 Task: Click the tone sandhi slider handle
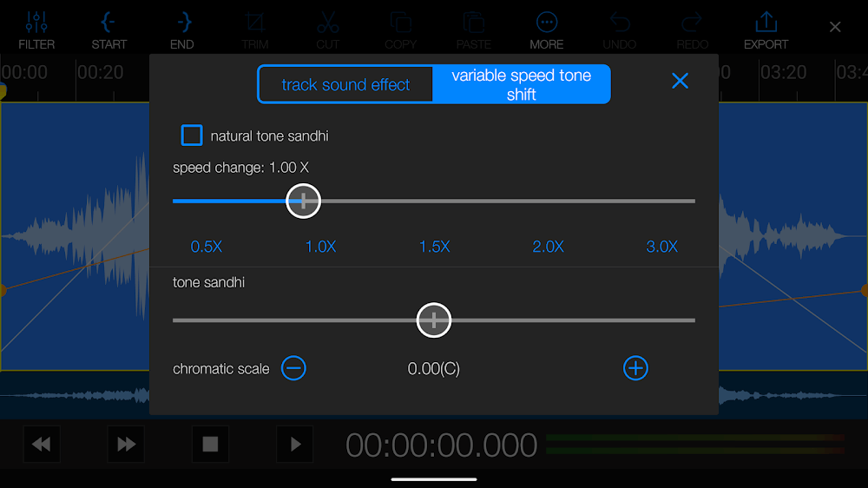[434, 320]
